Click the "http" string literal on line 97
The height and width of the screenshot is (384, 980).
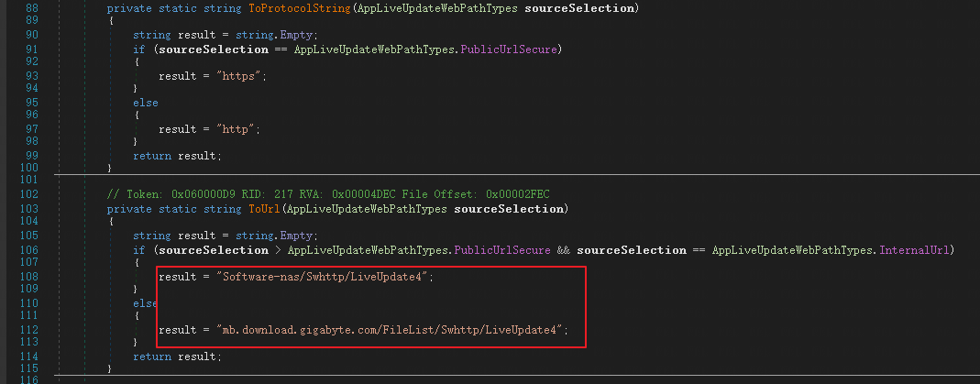coord(237,128)
